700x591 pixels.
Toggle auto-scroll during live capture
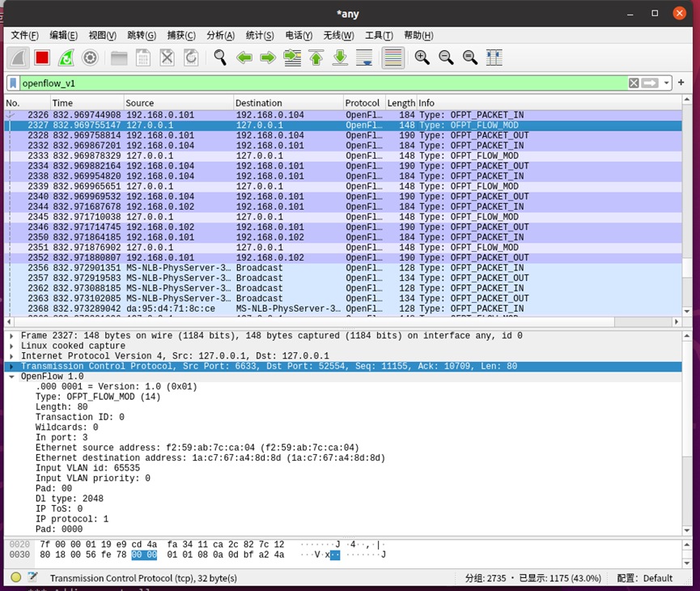click(x=364, y=57)
